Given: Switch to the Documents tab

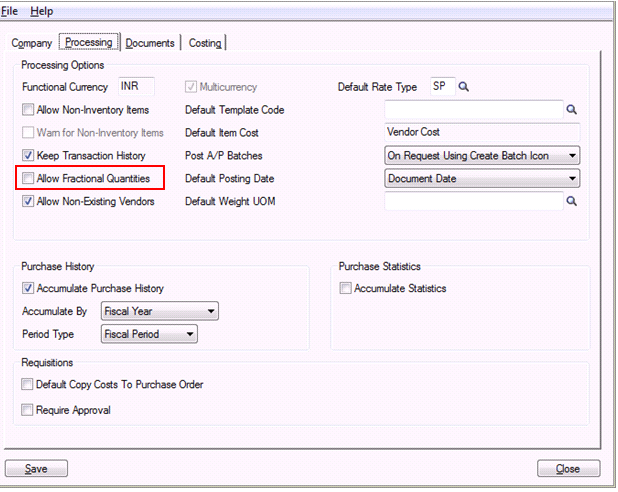Looking at the screenshot, I should [150, 43].
